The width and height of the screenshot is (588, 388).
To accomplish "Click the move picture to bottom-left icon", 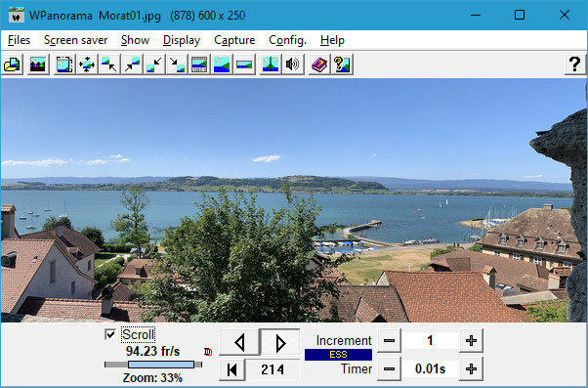I will pyautogui.click(x=154, y=65).
